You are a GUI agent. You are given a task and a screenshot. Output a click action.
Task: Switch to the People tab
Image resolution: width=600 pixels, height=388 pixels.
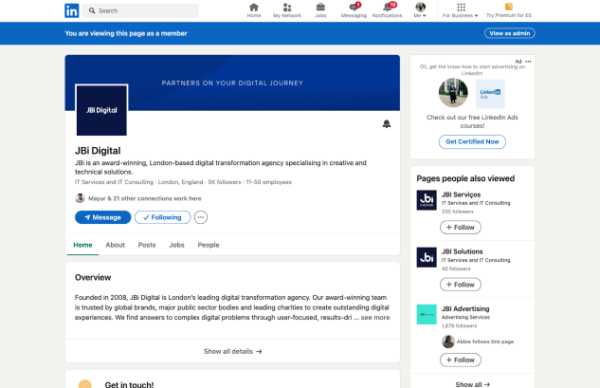click(x=209, y=245)
